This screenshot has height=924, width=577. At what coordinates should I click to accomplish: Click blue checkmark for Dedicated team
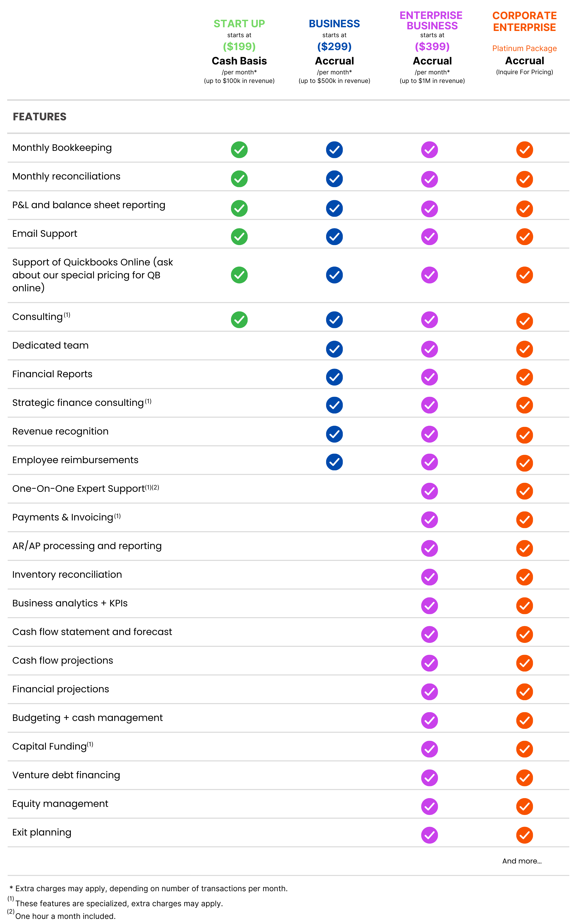334,349
